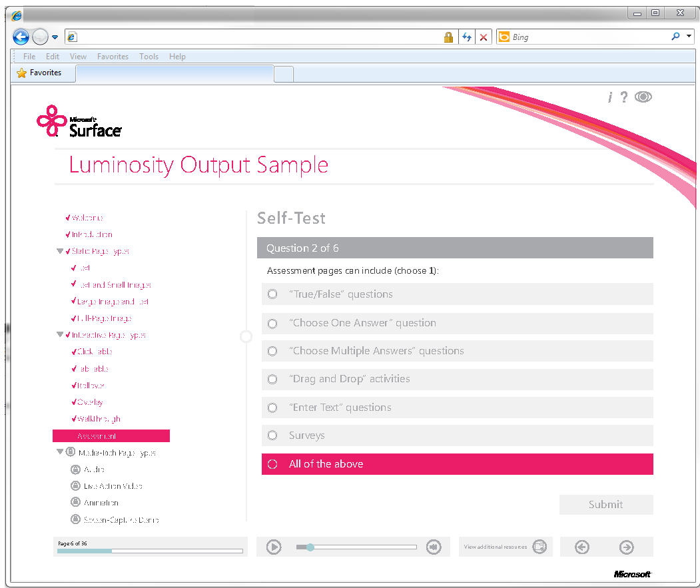Select "Drag and Drop" activities option
This screenshot has width=700, height=588.
point(457,379)
